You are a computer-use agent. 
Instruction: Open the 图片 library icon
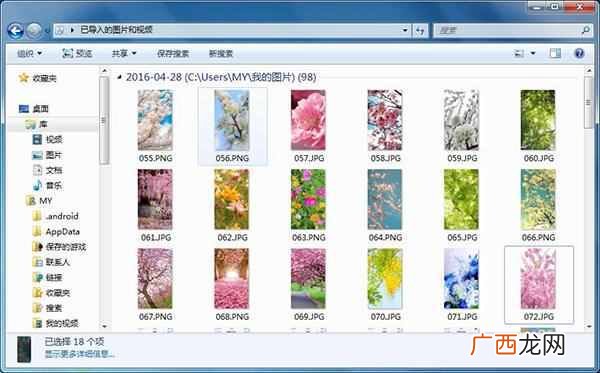click(x=37, y=155)
